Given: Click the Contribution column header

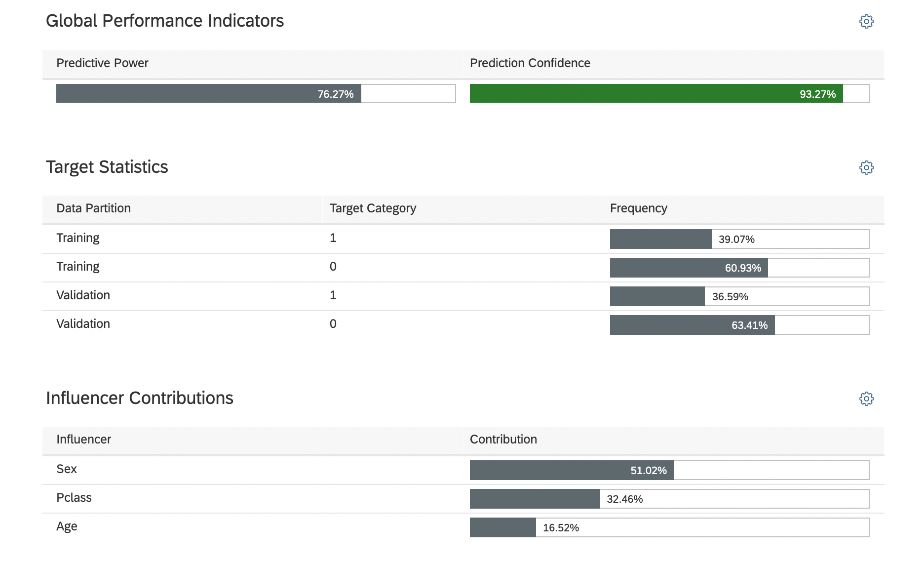Looking at the screenshot, I should coord(503,440).
